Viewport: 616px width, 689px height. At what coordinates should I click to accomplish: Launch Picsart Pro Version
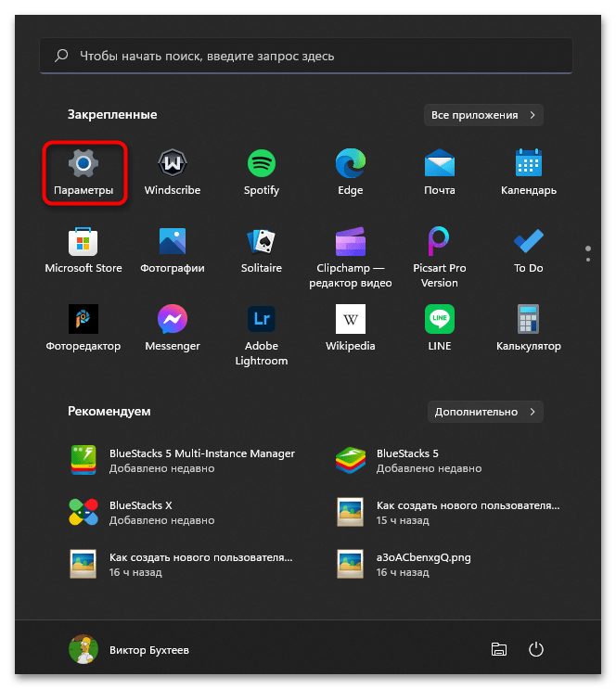(x=439, y=258)
